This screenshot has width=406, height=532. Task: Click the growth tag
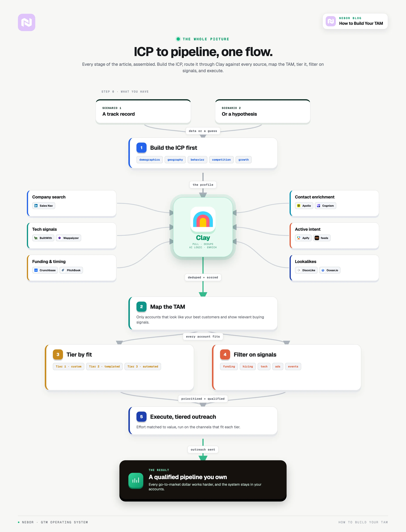[244, 160]
